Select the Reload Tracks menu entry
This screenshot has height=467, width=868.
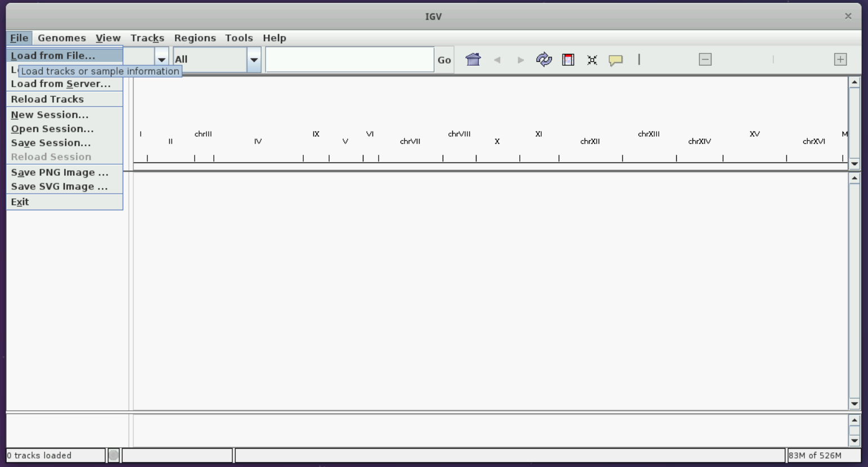47,99
